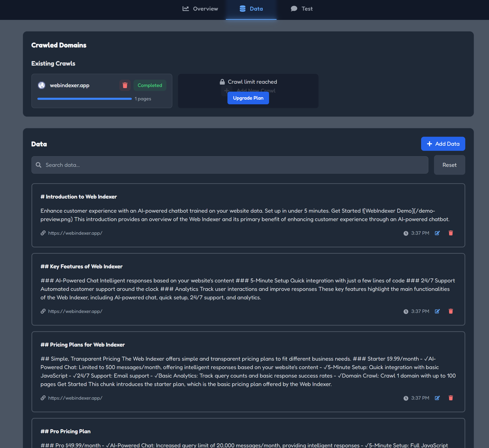
Task: Select the '## Pricing Plans for Web Indexer' heading
Action: (82, 345)
